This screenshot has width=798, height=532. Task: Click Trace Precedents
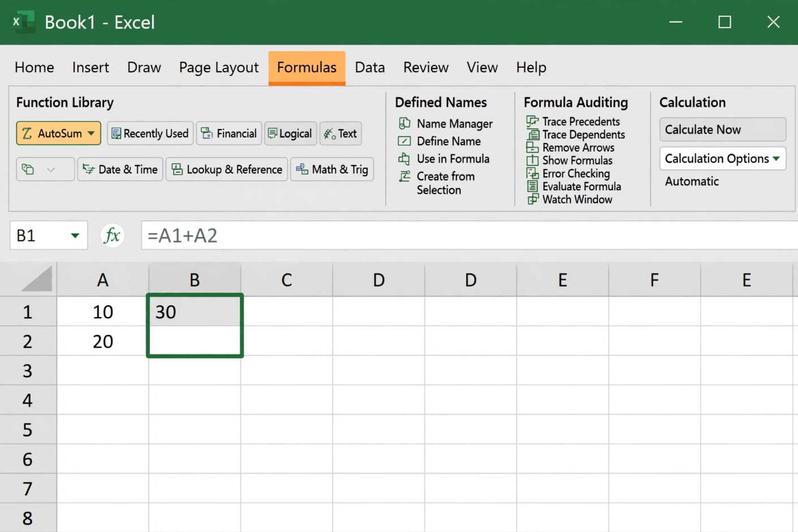coord(573,122)
